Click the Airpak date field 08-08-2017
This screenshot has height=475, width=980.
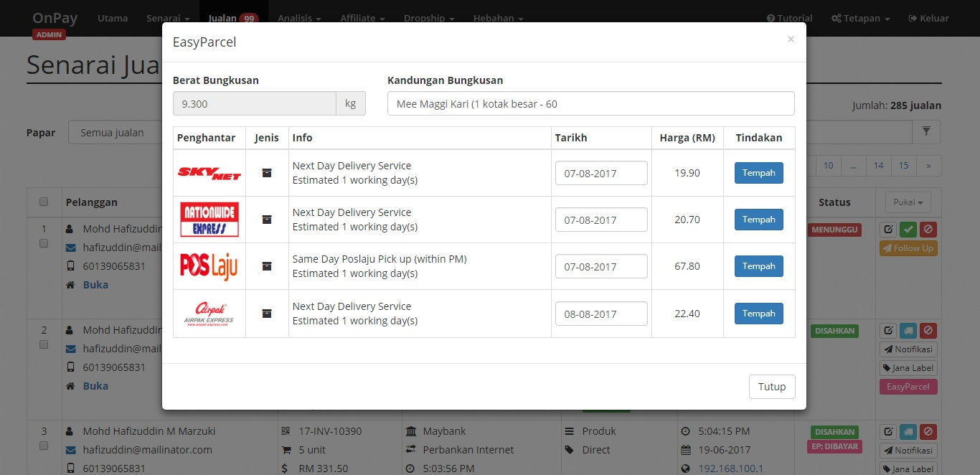601,314
